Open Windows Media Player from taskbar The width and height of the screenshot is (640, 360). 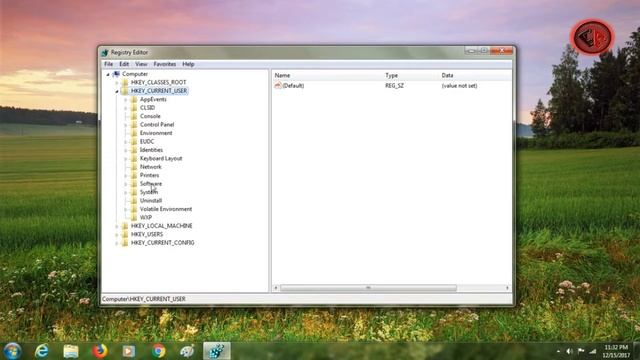pyautogui.click(x=129, y=351)
